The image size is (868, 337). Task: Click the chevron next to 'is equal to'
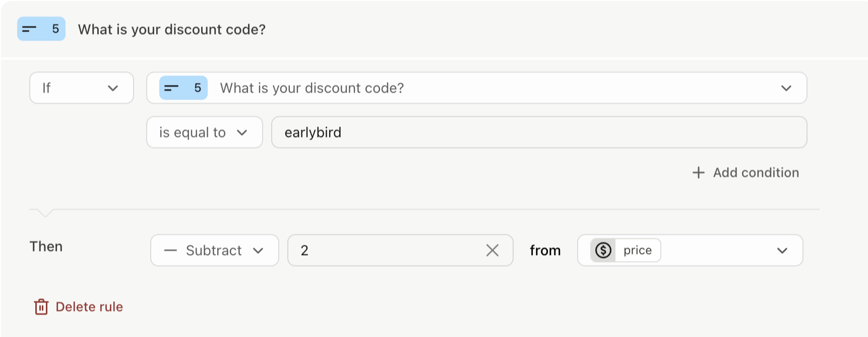[x=242, y=132]
